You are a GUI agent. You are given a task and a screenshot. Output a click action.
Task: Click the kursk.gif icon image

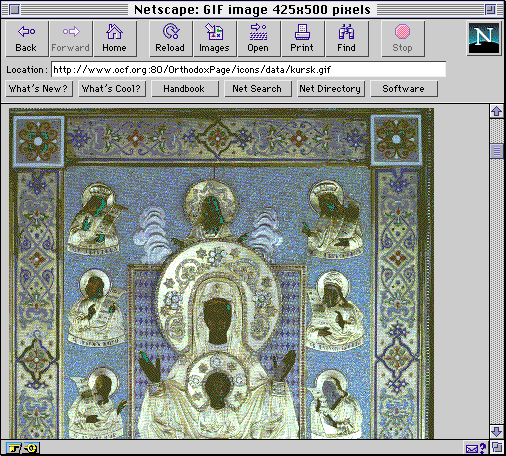[x=221, y=273]
